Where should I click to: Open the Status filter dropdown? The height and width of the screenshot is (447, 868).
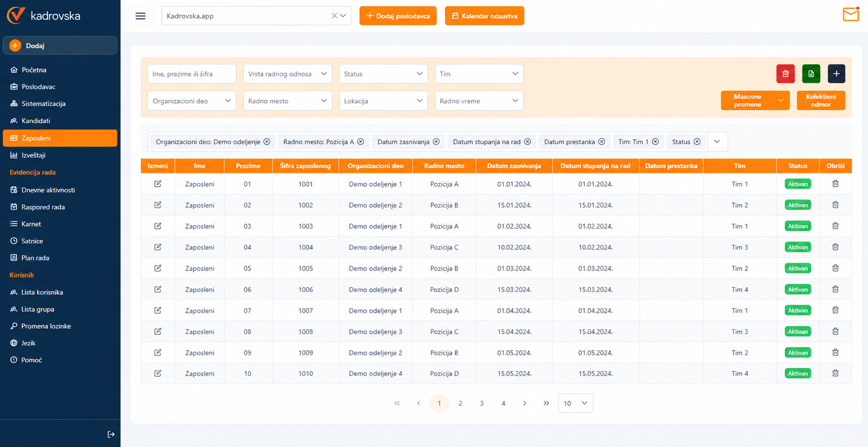[383, 74]
